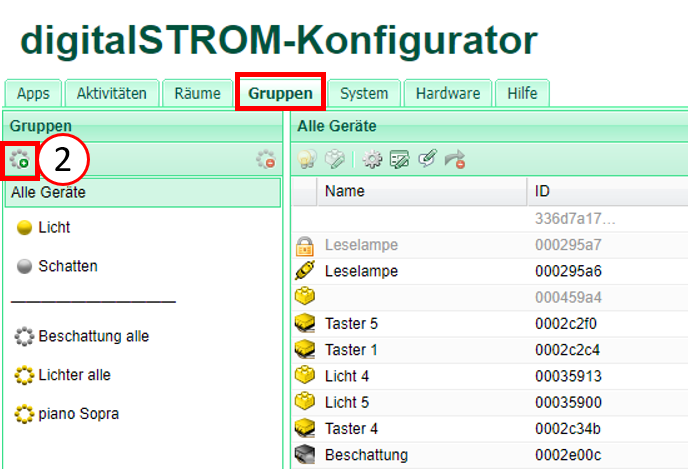The image size is (688, 469).
Task: Click the gray ball icon next to Schatten
Action: click(x=24, y=266)
